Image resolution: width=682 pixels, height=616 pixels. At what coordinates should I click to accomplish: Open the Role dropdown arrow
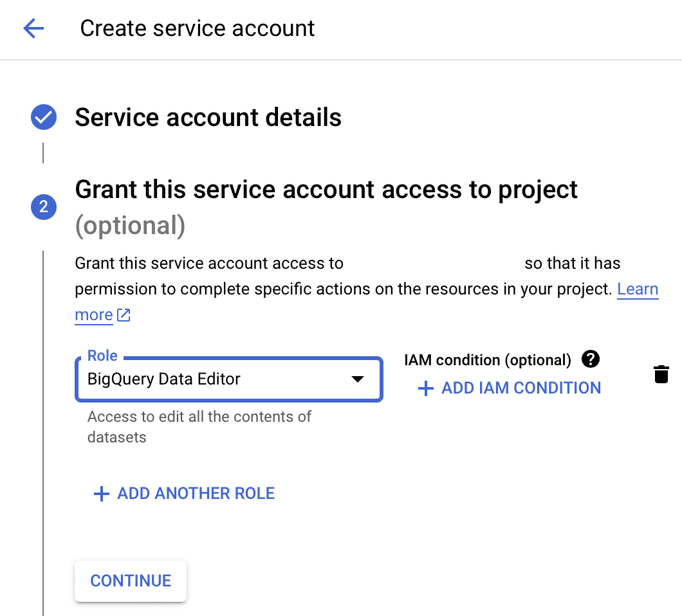(358, 380)
